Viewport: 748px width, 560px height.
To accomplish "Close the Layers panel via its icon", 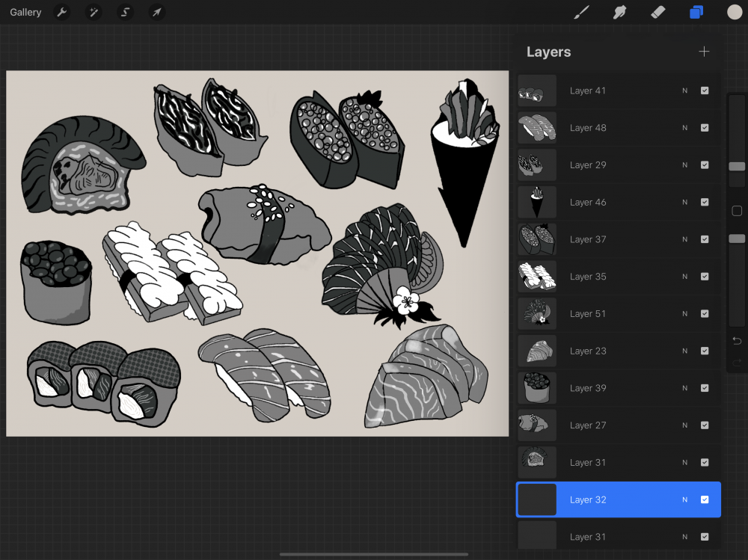I will [696, 13].
